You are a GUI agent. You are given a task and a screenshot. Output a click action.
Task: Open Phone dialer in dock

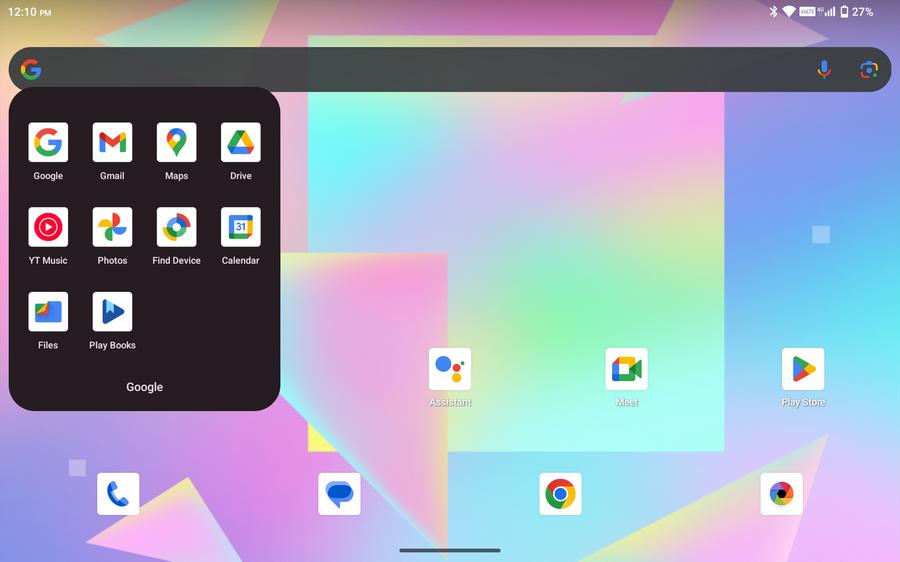pos(118,494)
